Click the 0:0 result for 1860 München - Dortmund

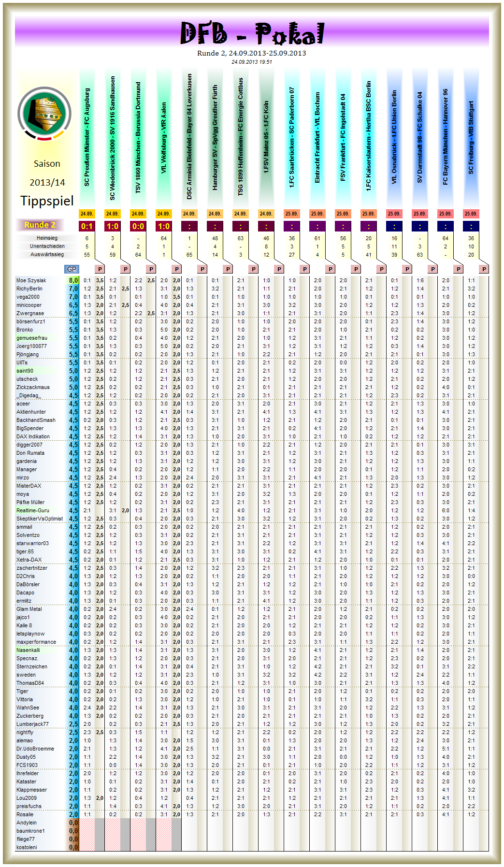138,226
